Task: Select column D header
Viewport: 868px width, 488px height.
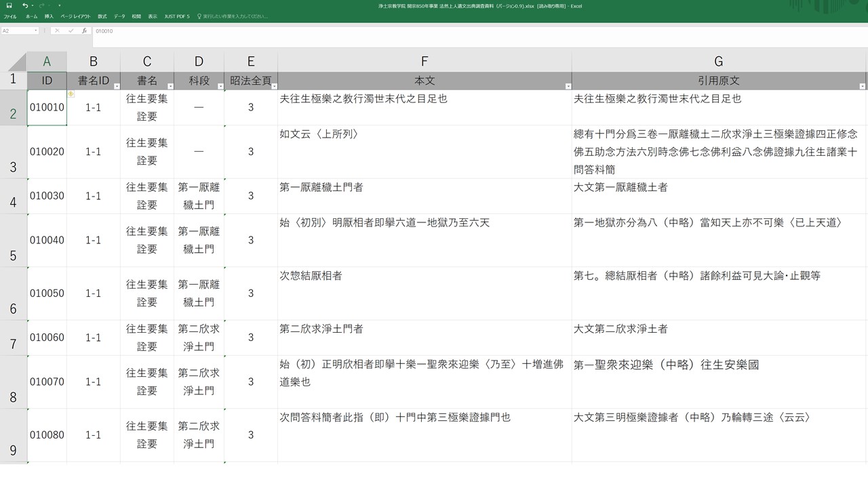Action: tap(199, 62)
